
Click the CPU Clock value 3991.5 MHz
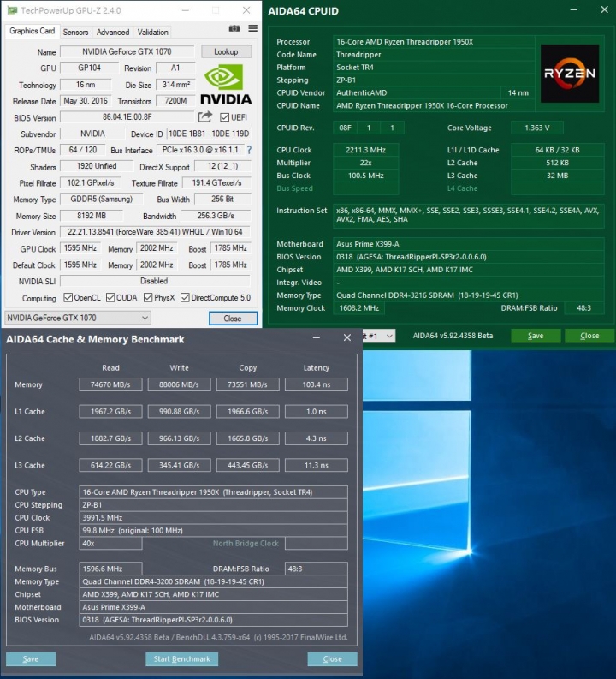coord(213,517)
